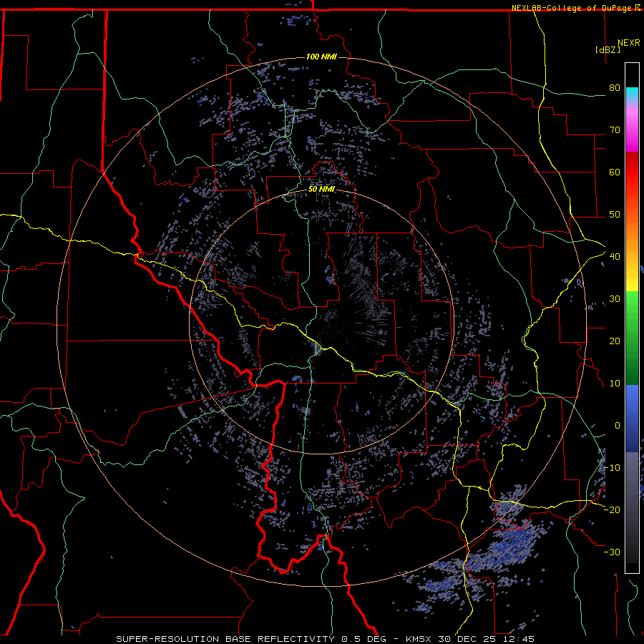This screenshot has width=644, height=644.
Task: Click the -10 value on the dBZ scale
Action: click(x=612, y=468)
